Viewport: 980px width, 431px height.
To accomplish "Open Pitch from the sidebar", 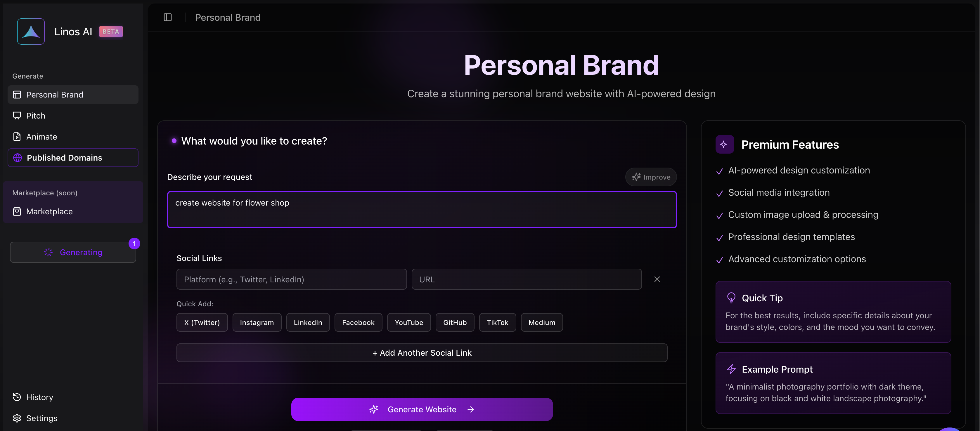I will tap(73, 116).
